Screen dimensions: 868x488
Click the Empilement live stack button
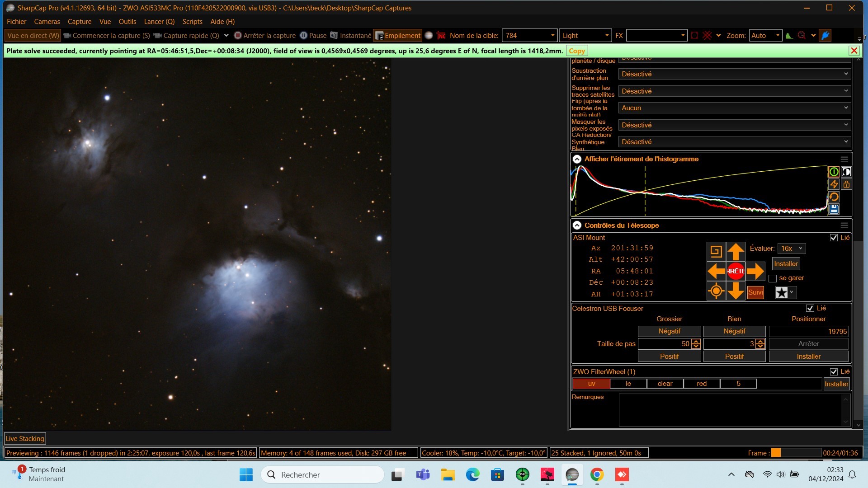coord(398,36)
